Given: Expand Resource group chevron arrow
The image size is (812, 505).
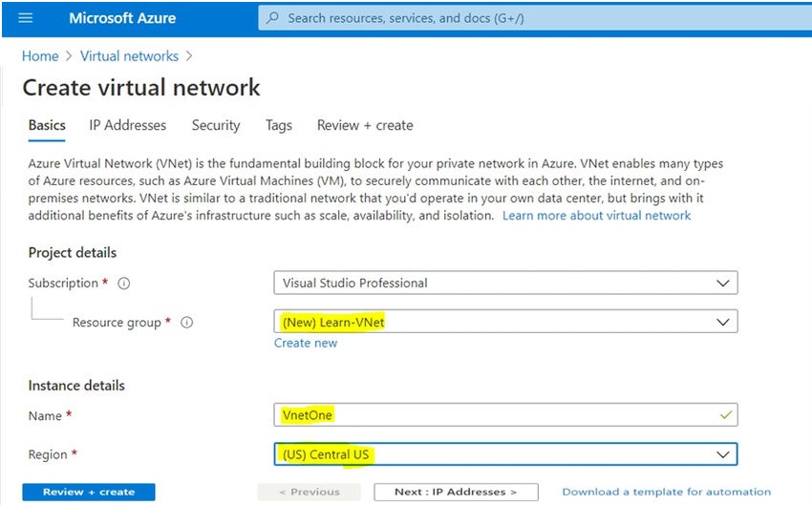Looking at the screenshot, I should tap(723, 322).
